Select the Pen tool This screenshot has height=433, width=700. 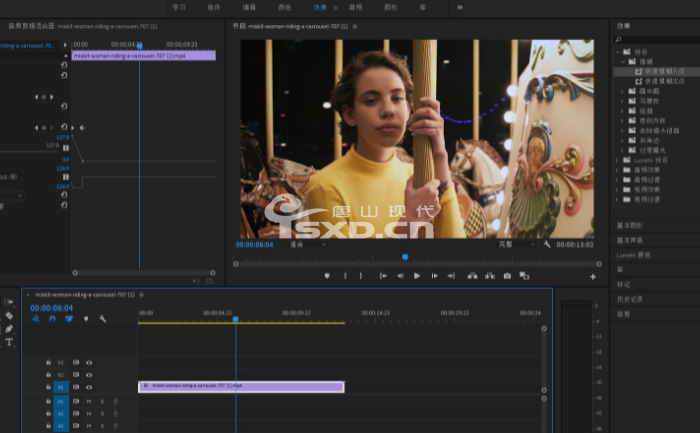click(8, 329)
